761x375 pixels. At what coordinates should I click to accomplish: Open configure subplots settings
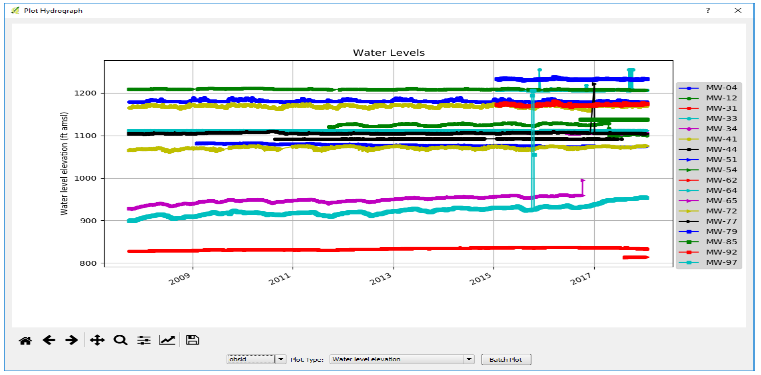coord(144,341)
